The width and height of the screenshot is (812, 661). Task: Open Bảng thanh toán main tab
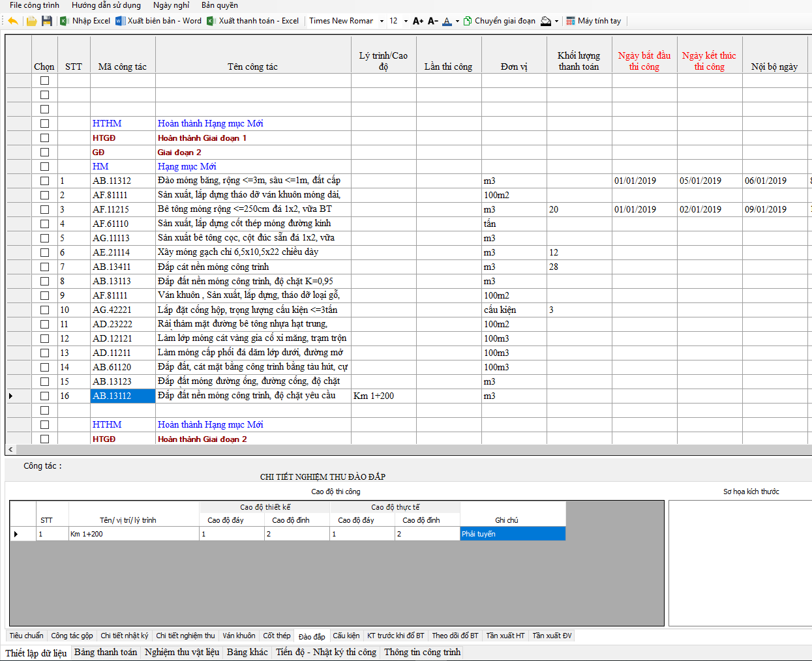click(106, 652)
